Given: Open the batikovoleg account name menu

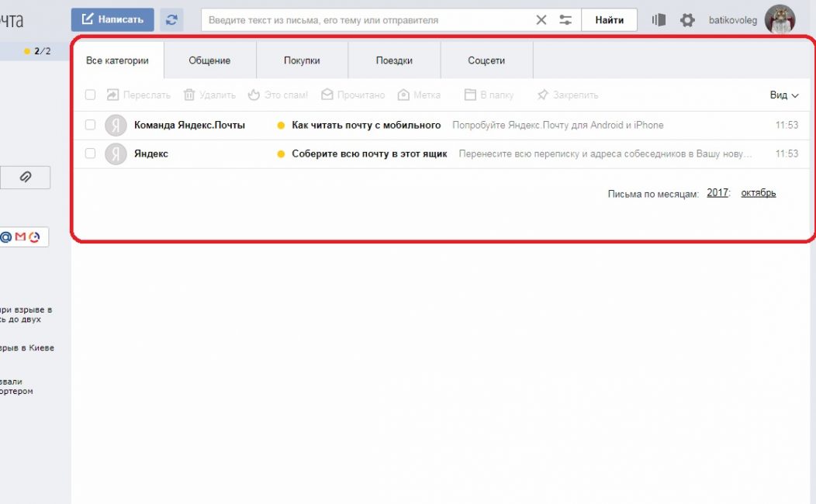Looking at the screenshot, I should (733, 20).
